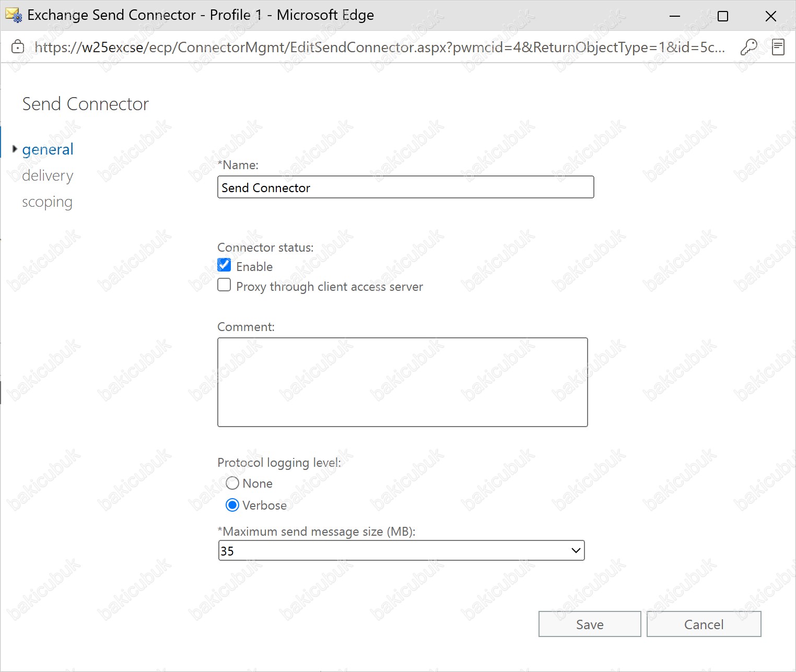Close the Exchange Send Connector window
Viewport: 796px width, 672px height.
tap(770, 16)
